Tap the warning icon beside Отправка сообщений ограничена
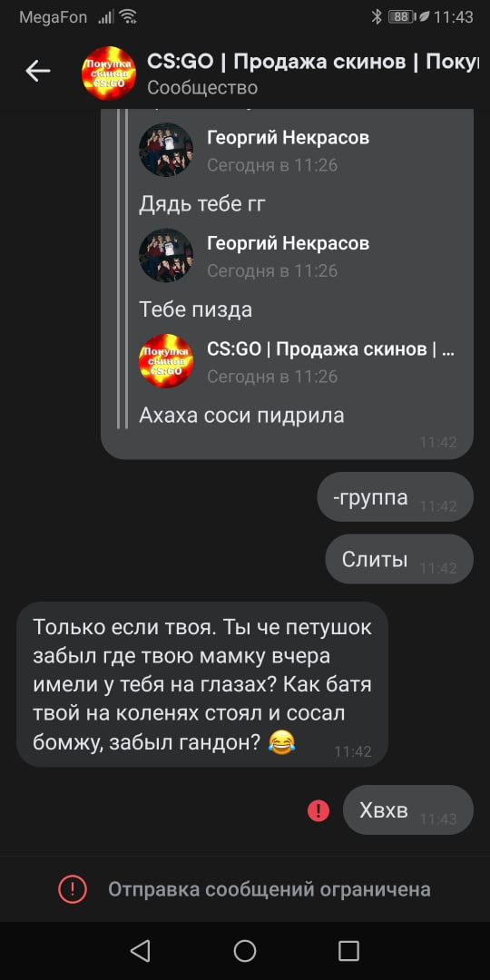The height and width of the screenshot is (980, 490). [73, 888]
